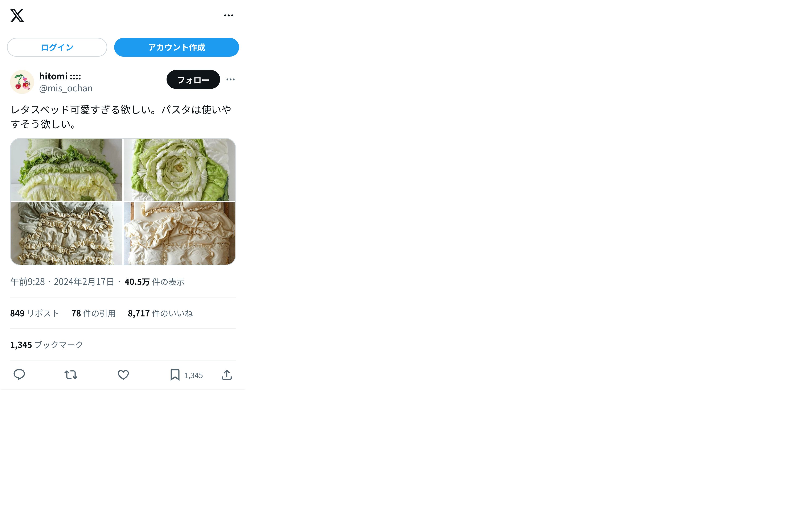This screenshot has height=532, width=810.
Task: Expand the post's more options menu
Action: [230, 80]
